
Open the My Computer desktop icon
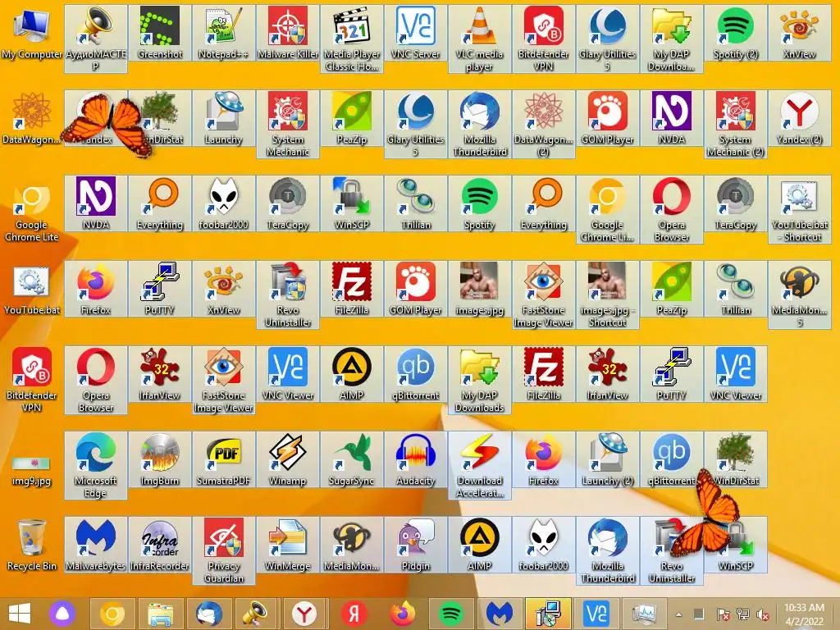coord(32,33)
